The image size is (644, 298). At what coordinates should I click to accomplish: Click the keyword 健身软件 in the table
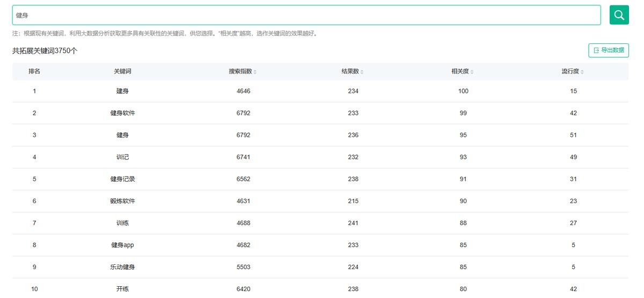coord(122,113)
